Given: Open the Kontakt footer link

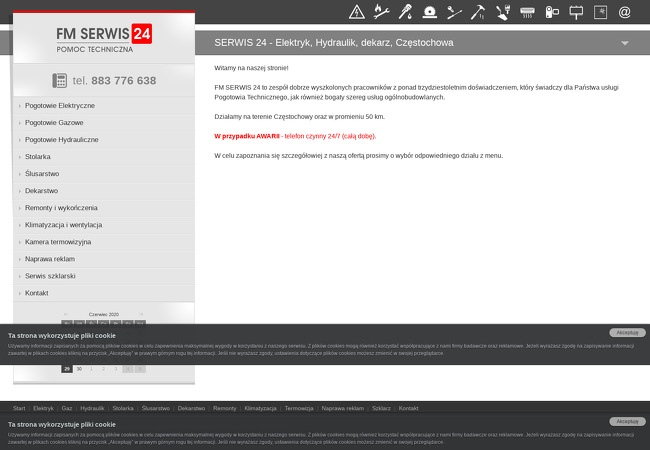Looking at the screenshot, I should coord(408,408).
